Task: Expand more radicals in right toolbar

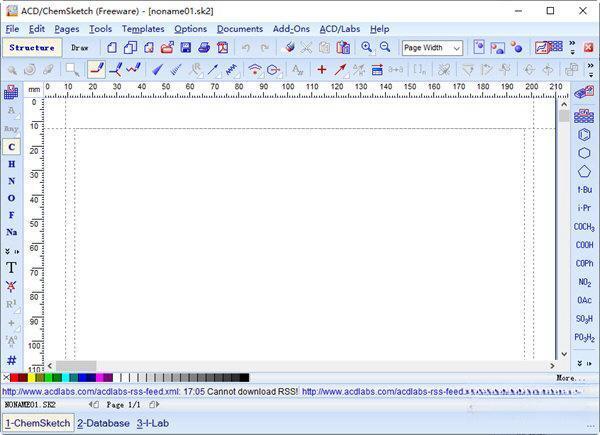Action: tap(584, 363)
